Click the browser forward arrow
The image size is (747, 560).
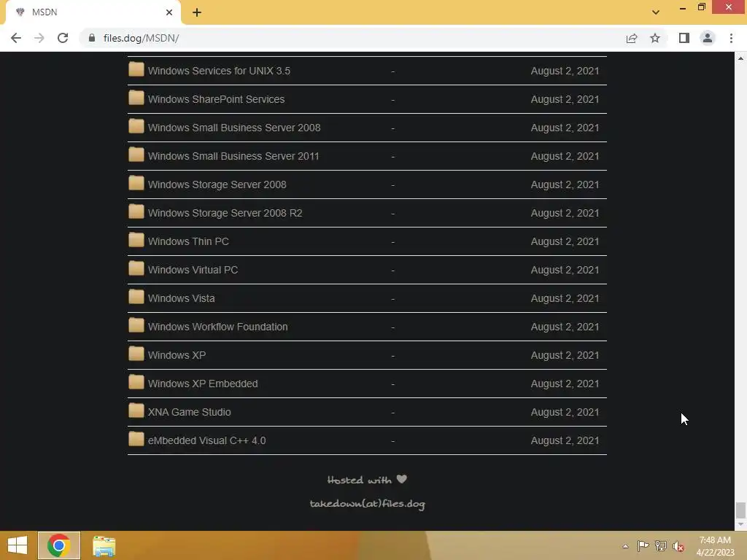click(x=39, y=38)
